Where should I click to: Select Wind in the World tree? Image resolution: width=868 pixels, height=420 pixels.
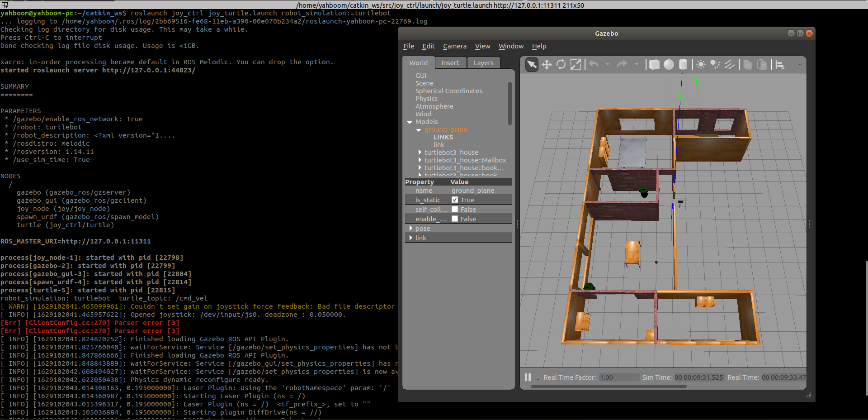pyautogui.click(x=423, y=114)
